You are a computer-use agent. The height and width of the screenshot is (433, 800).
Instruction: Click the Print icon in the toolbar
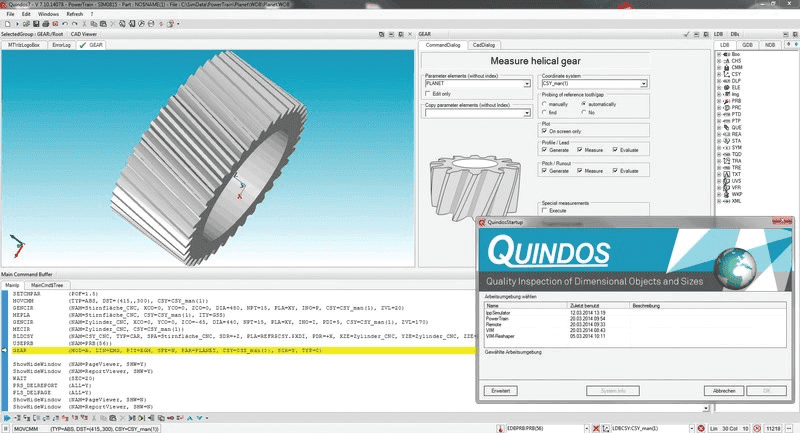coord(45,23)
